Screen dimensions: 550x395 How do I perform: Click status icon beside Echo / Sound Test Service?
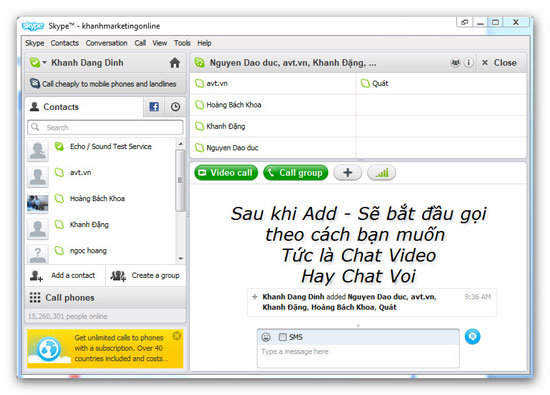pyautogui.click(x=59, y=146)
